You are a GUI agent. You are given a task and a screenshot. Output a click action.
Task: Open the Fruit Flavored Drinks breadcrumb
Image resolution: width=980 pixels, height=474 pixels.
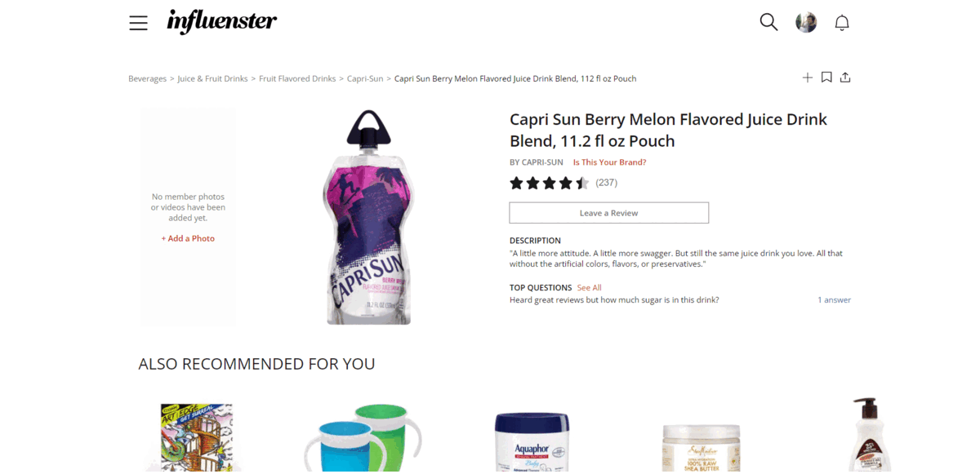pos(297,79)
